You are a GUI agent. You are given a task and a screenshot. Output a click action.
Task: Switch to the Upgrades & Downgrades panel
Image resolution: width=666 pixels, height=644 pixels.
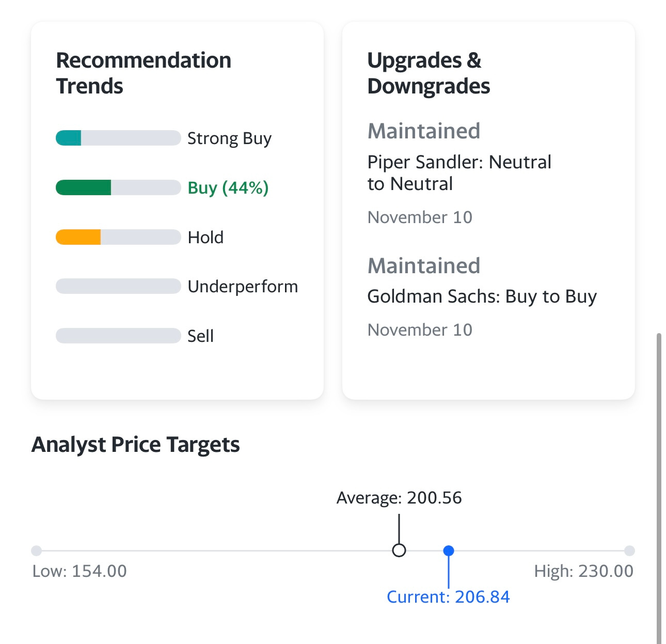[x=429, y=72]
